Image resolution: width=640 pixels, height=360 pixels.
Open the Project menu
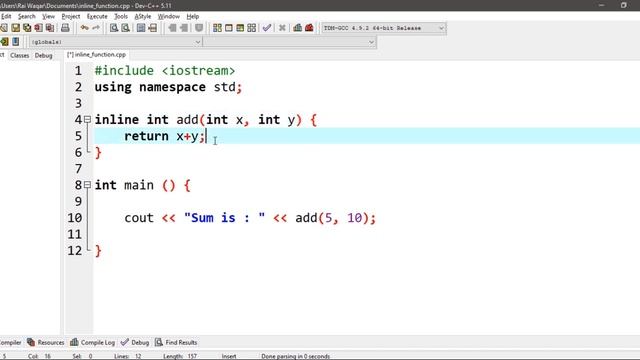71,16
